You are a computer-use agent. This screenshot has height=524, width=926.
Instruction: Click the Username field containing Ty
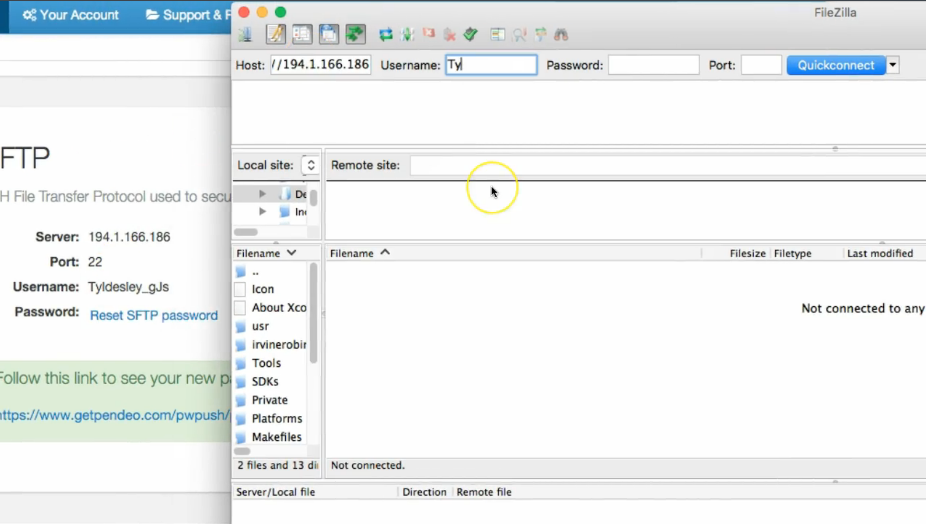tap(491, 65)
